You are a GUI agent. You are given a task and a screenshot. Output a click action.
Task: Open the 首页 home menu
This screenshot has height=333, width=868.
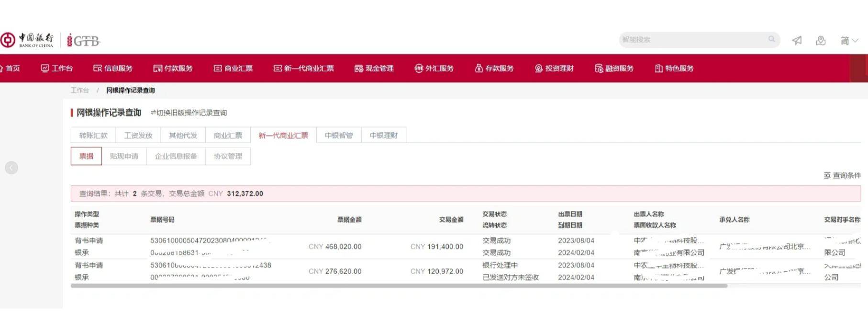(x=10, y=69)
